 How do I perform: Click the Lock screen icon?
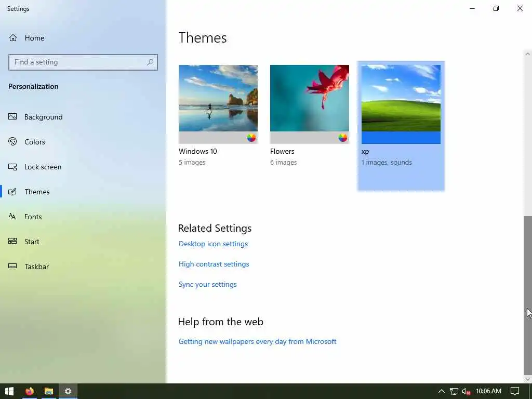click(12, 167)
